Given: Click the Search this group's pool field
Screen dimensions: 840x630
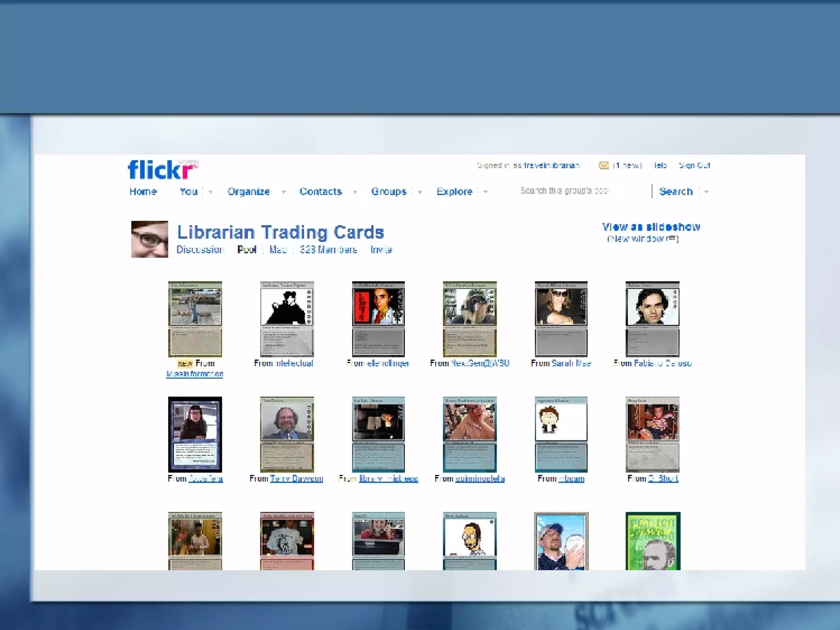Looking at the screenshot, I should coord(582,191).
